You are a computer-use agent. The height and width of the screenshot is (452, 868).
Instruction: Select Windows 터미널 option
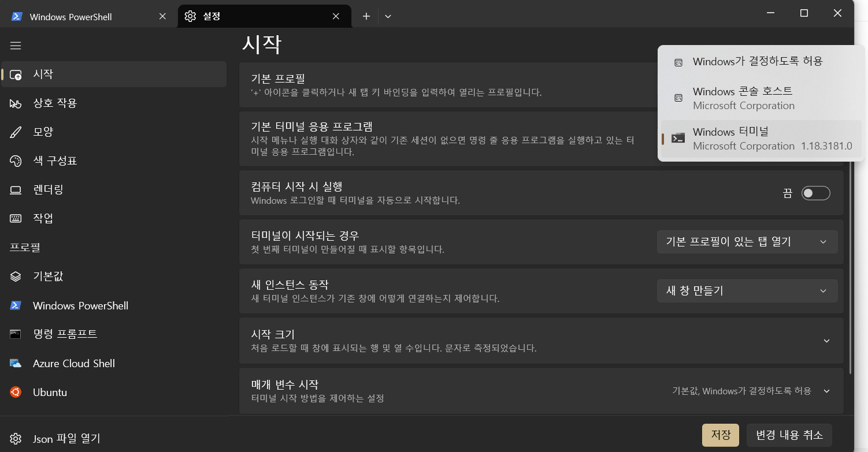click(x=761, y=139)
